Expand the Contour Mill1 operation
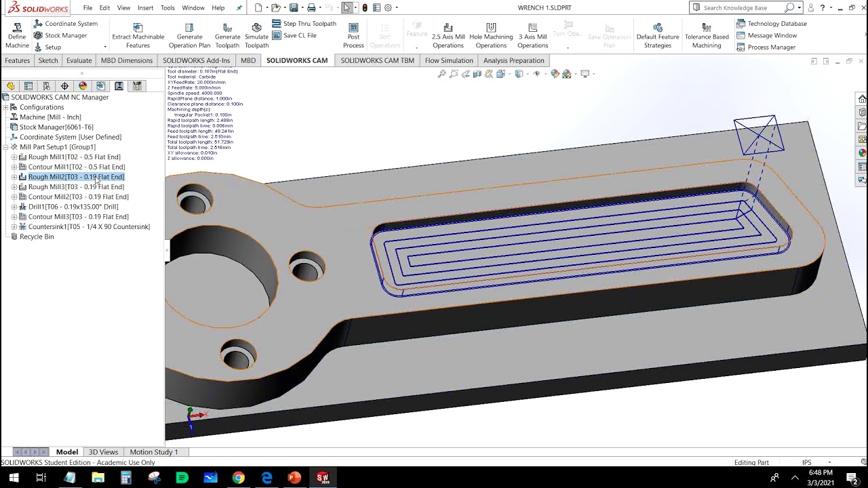This screenshot has width=868, height=488. coord(14,167)
